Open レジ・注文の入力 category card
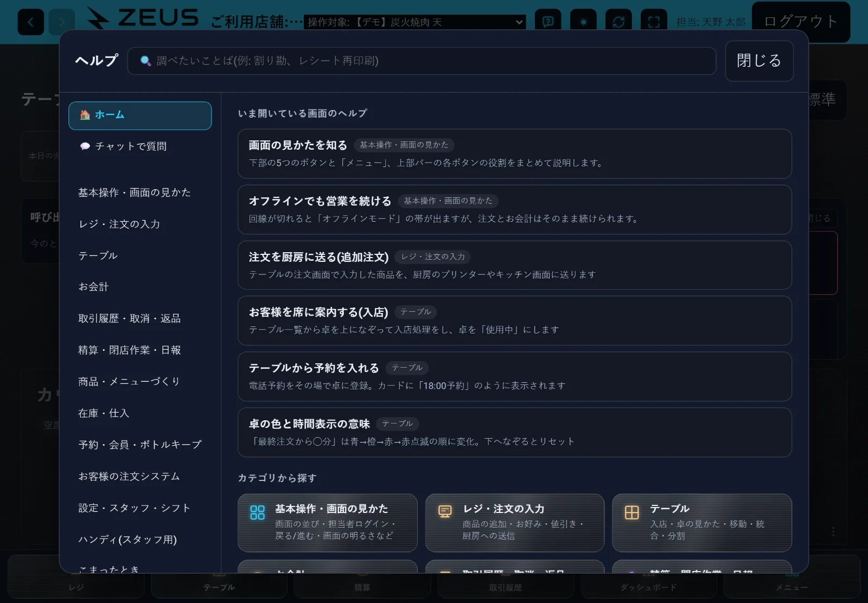 point(515,523)
